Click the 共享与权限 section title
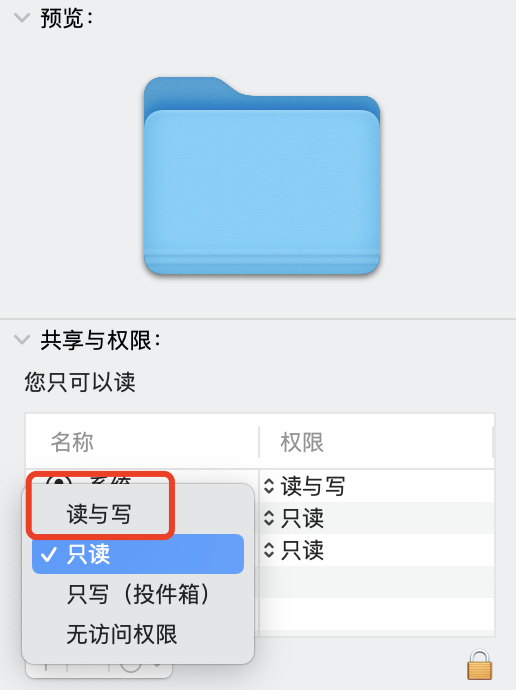Screen dimensions: 516x690 (100, 340)
